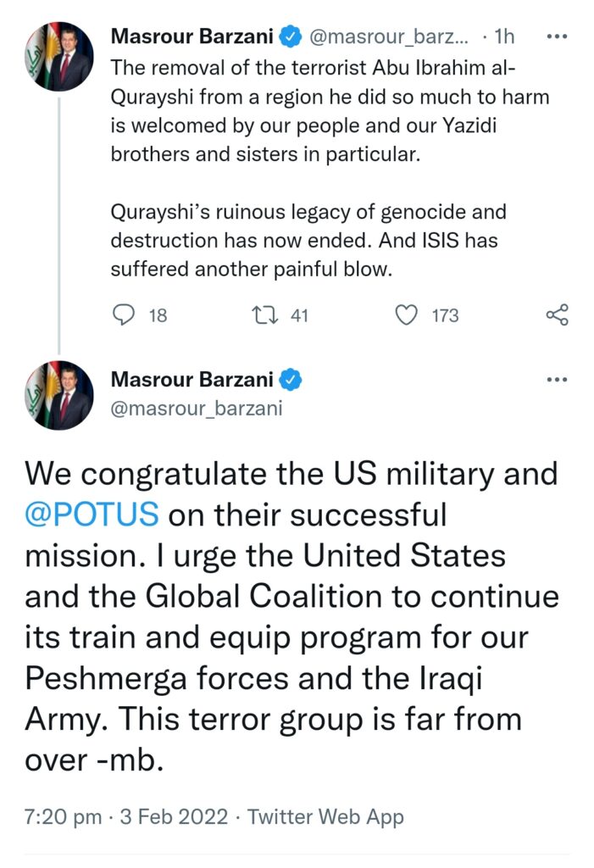The height and width of the screenshot is (868, 594).
Task: Click verified badge on first tweet author
Action: 289,37
